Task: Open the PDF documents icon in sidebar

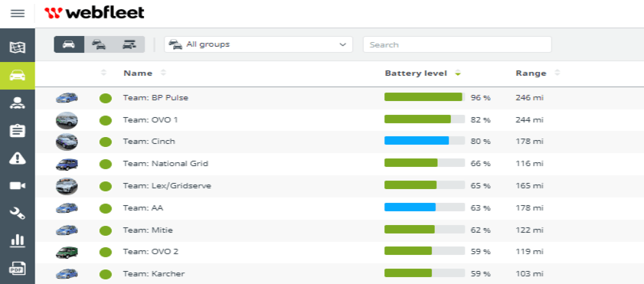Action: point(18,268)
